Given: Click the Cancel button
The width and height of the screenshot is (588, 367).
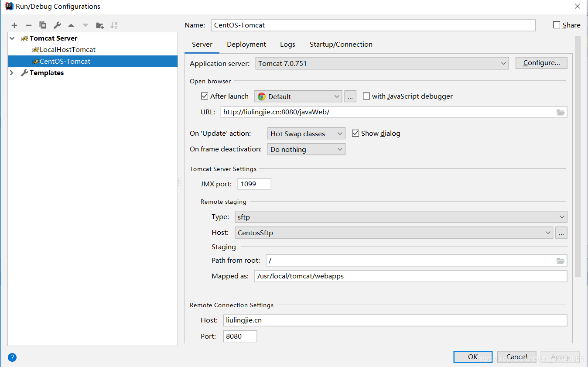Looking at the screenshot, I should coord(516,357).
